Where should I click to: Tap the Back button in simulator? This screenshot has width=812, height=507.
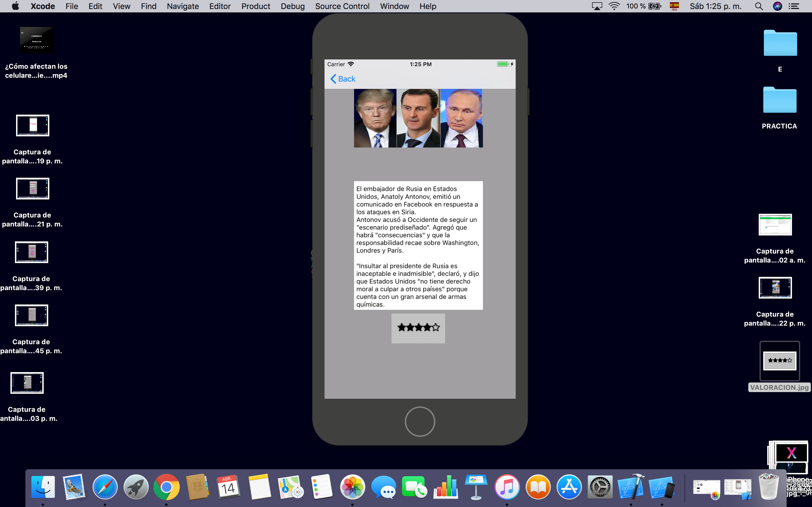tap(343, 79)
